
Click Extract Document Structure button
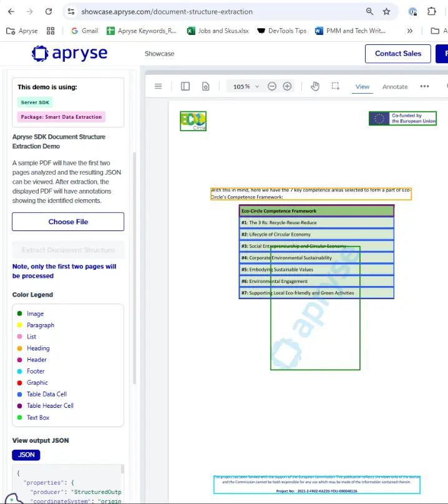[68, 250]
